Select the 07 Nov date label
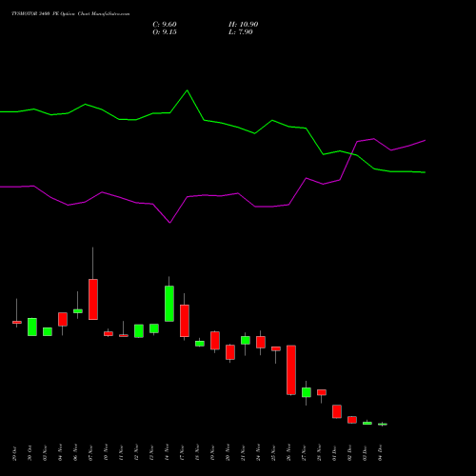Viewport: 476px width, 476px height. point(90,453)
